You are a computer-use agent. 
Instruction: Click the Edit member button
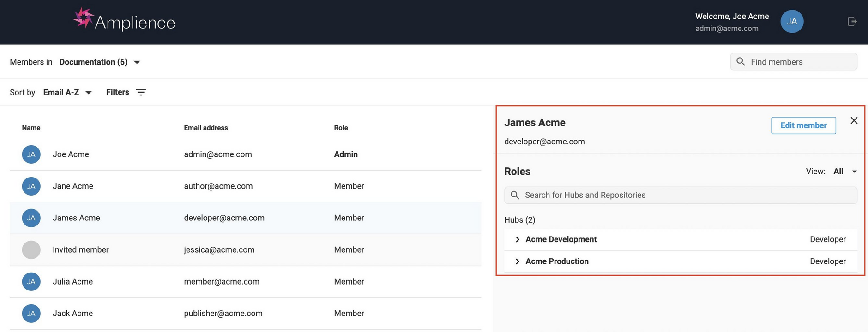803,125
